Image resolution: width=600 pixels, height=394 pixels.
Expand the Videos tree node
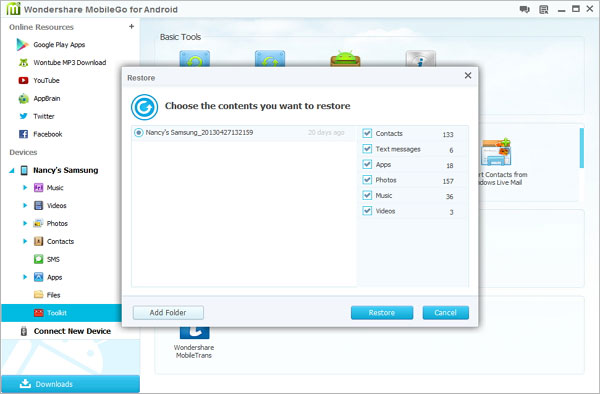(25, 205)
